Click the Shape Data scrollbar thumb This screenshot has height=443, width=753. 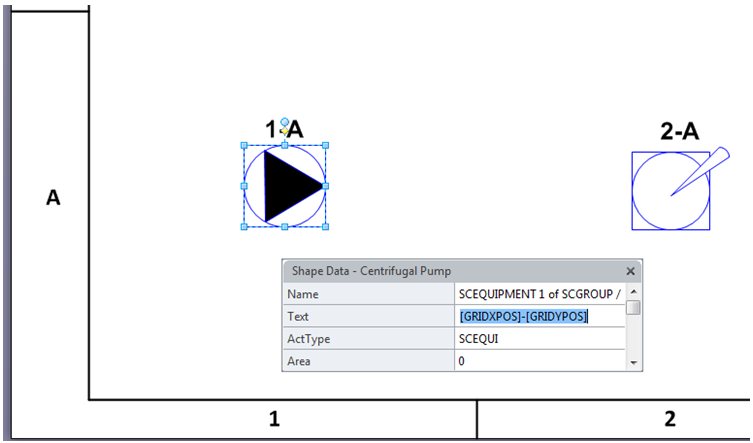633,307
